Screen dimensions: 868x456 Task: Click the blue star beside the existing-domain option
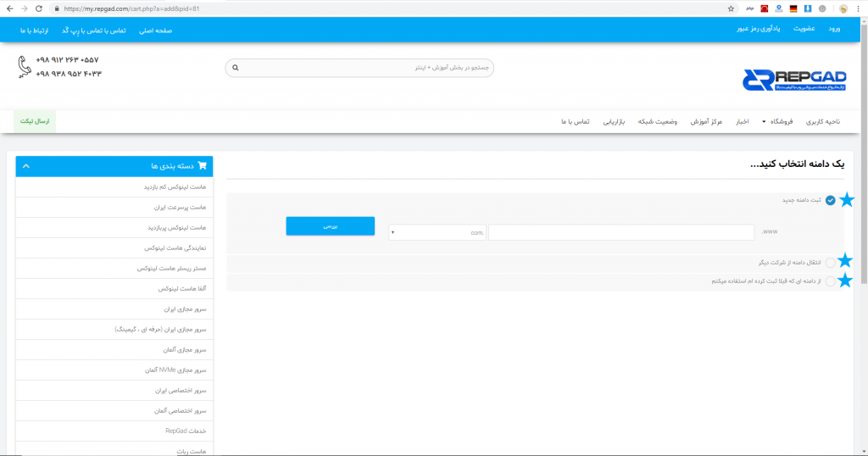(845, 281)
